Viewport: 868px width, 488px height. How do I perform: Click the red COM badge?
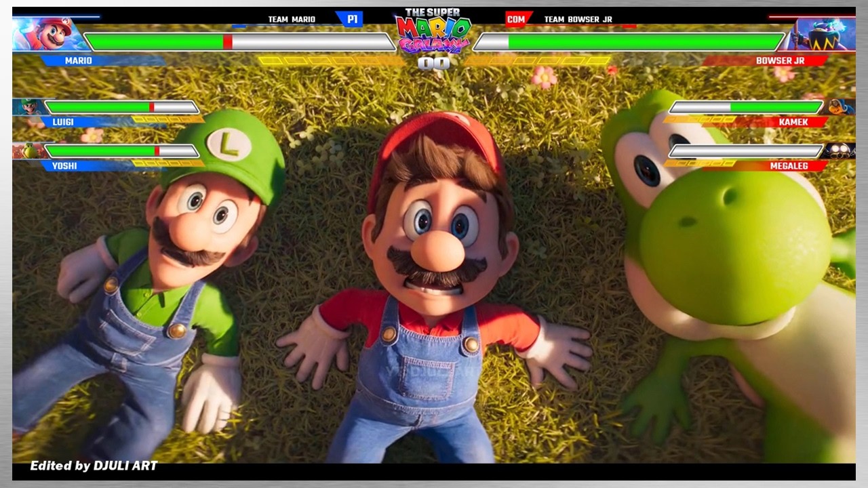pyautogui.click(x=517, y=19)
